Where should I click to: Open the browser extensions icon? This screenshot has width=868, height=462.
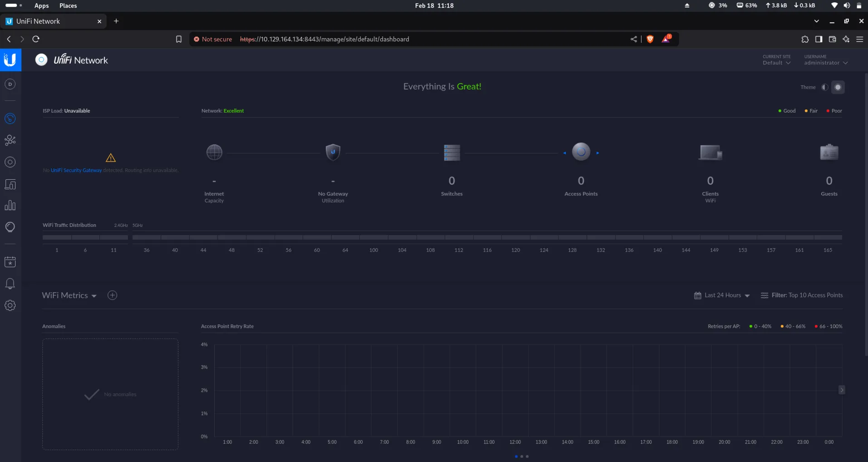click(805, 39)
